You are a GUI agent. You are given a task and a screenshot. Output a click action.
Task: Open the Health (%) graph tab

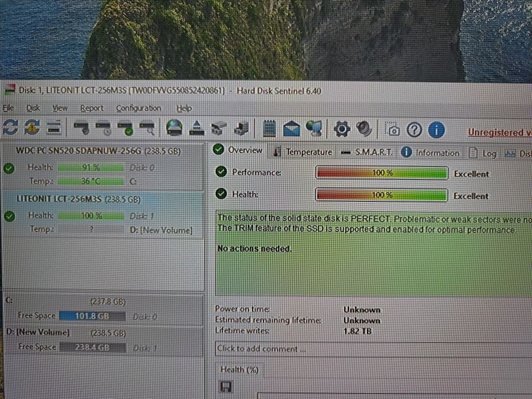pos(239,369)
